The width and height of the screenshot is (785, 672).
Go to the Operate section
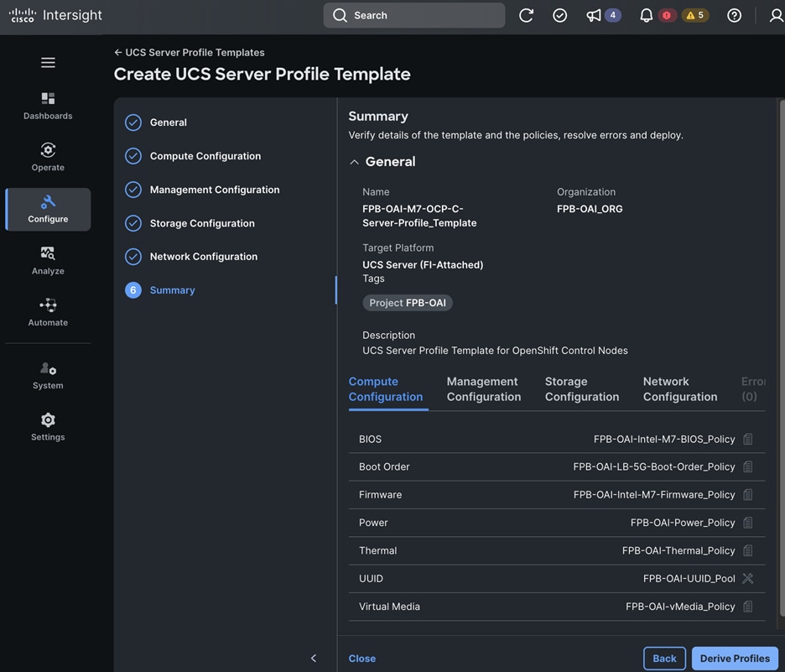[x=48, y=157]
